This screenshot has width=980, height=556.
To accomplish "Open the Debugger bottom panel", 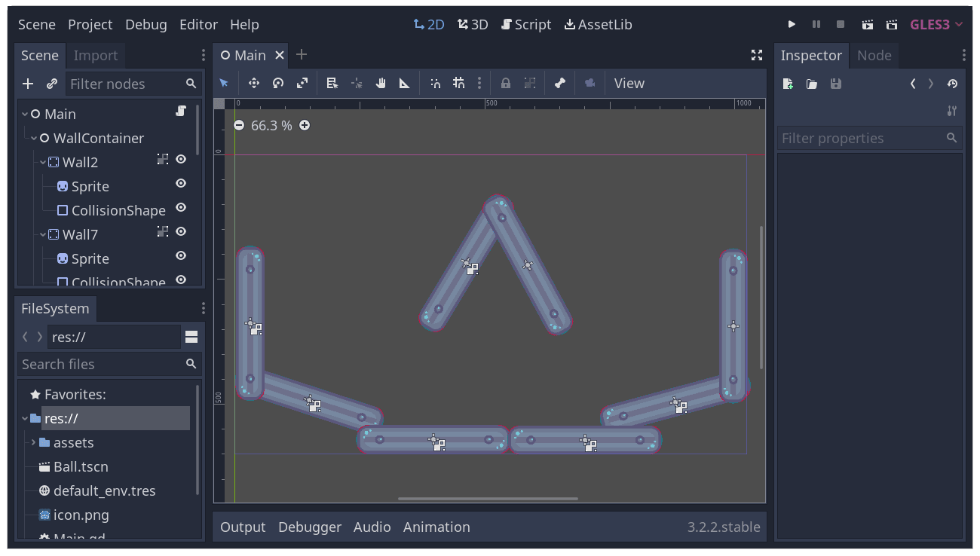I will 310,527.
